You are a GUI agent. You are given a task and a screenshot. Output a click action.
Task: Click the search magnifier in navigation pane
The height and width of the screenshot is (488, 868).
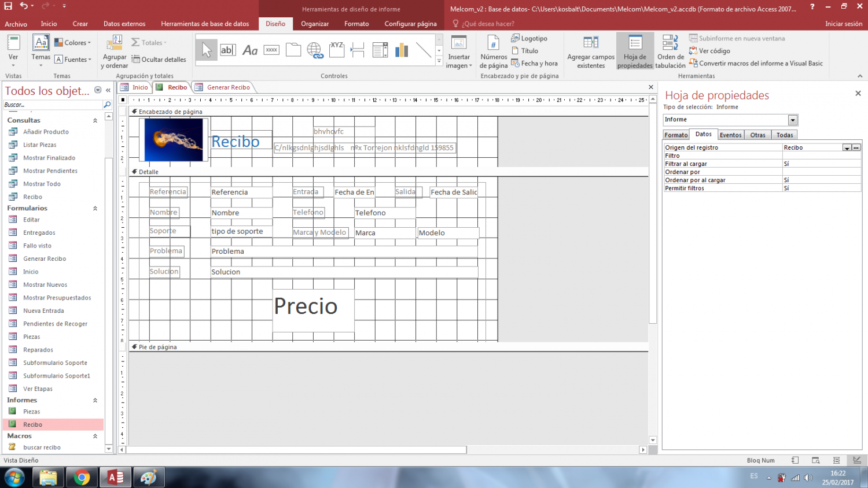[x=107, y=105]
